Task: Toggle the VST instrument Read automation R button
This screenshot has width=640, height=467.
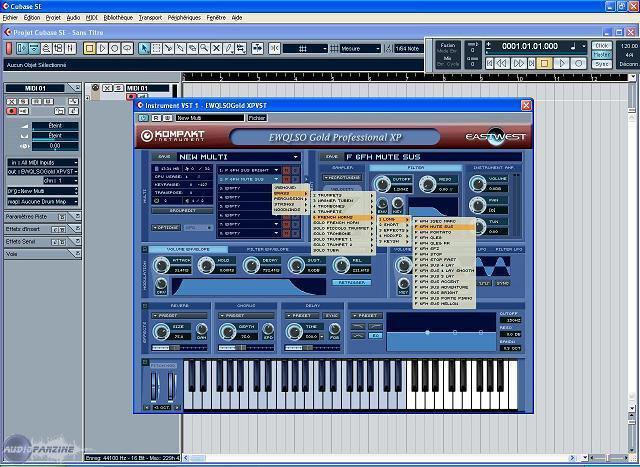Action: [x=156, y=118]
